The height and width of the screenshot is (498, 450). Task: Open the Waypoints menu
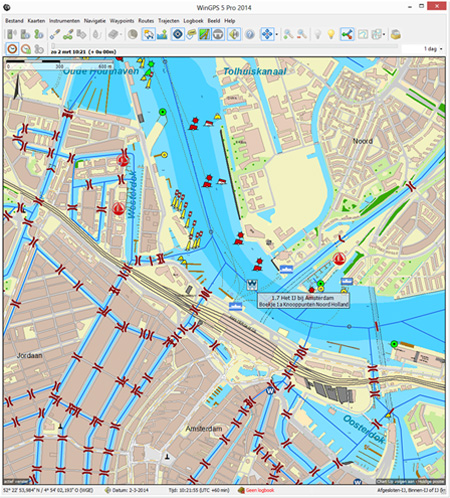[x=122, y=21]
